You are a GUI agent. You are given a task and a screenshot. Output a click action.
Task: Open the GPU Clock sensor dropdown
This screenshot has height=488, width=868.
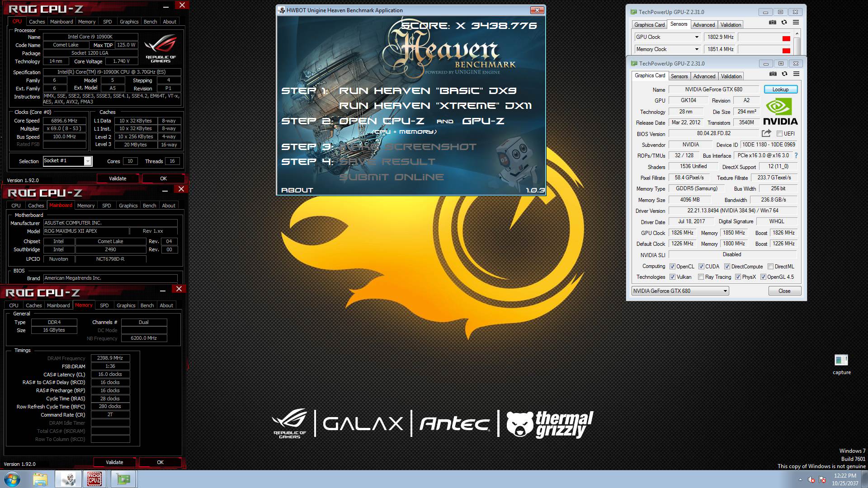click(696, 37)
